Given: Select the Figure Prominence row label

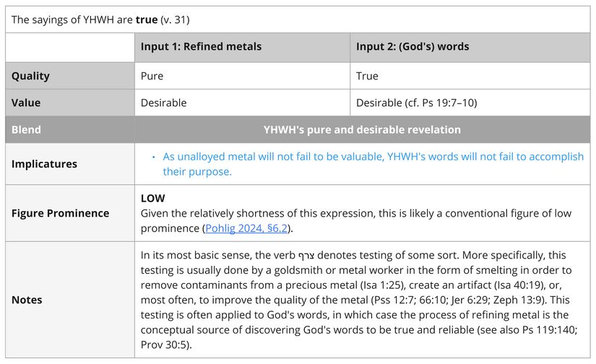Looking at the screenshot, I should [60, 213].
